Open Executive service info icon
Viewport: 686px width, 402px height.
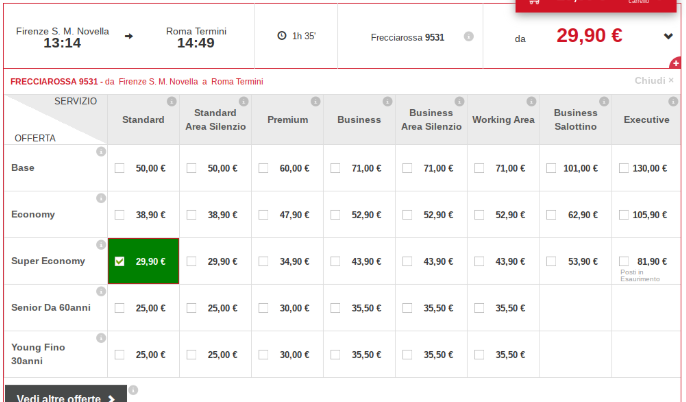click(x=673, y=101)
